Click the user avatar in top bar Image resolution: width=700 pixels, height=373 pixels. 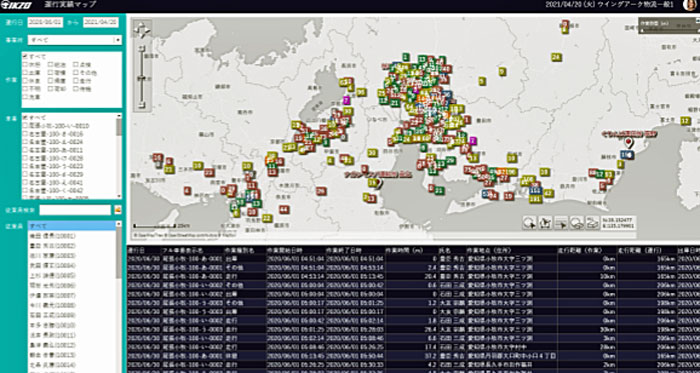(690, 5)
